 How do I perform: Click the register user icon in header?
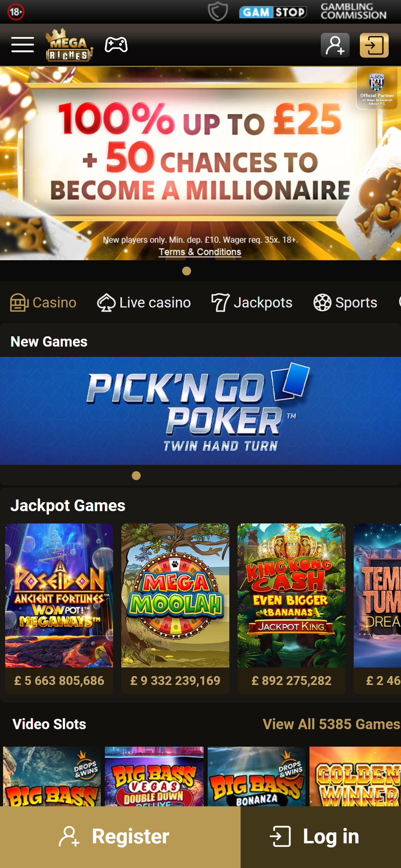[x=335, y=45]
